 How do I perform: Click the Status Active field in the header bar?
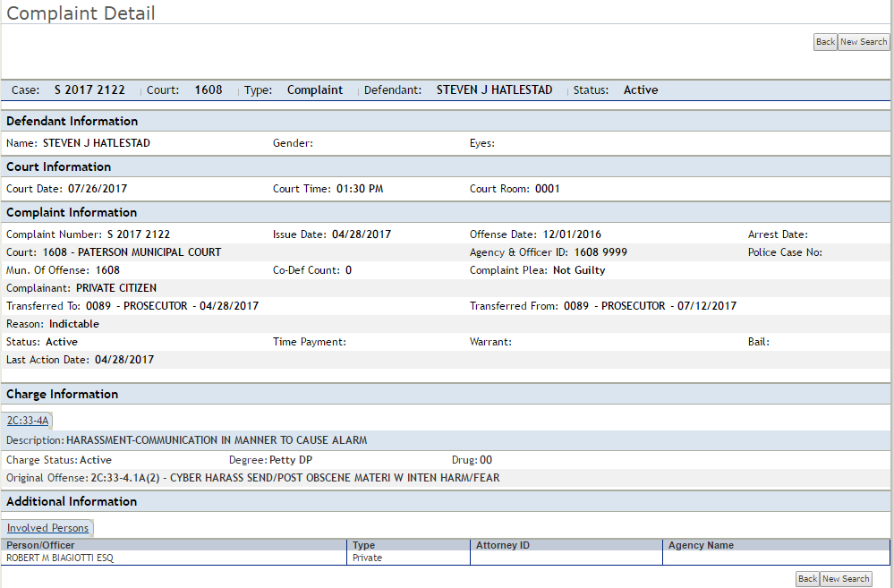coord(639,89)
